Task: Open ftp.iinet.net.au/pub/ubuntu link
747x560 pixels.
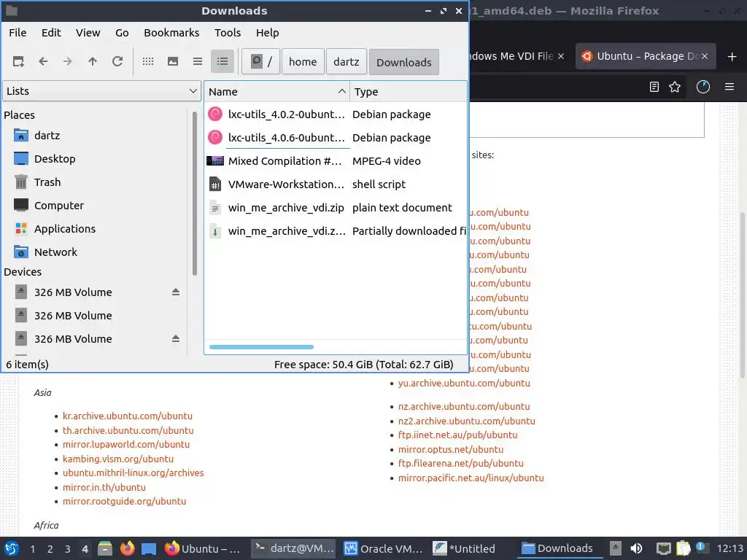Action: pos(458,435)
